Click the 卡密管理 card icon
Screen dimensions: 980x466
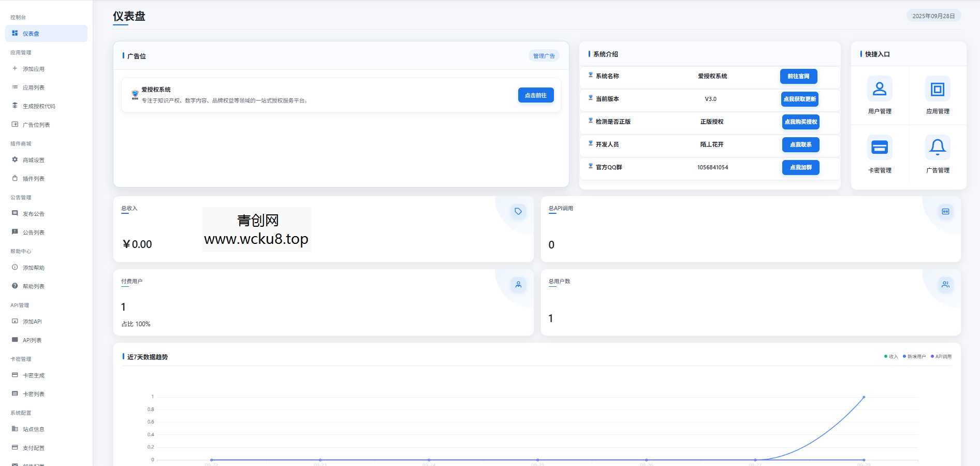[880, 148]
